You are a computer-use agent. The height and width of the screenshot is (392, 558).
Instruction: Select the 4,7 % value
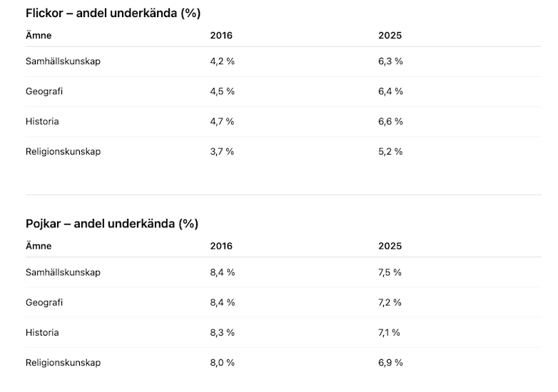point(222,121)
